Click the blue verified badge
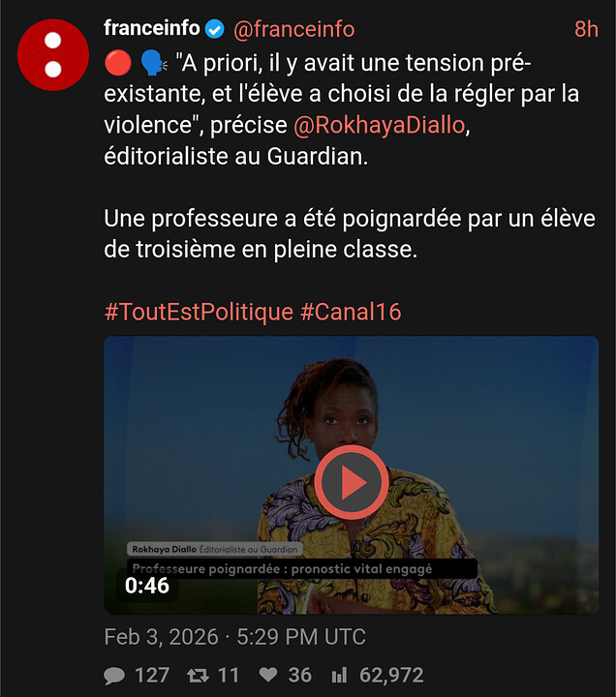The image size is (616, 697). pyautogui.click(x=214, y=29)
